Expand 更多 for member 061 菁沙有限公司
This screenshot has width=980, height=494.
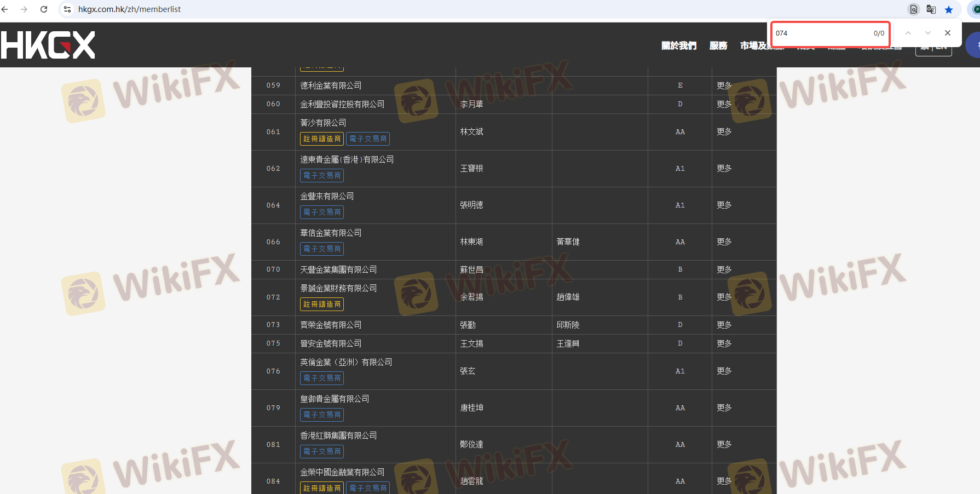click(x=724, y=132)
